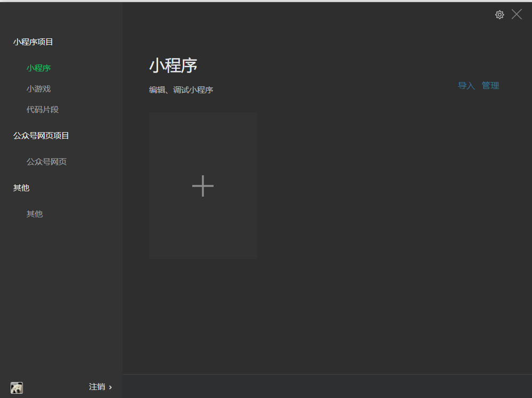Click the 导入 link
532x398 pixels.
click(x=466, y=86)
